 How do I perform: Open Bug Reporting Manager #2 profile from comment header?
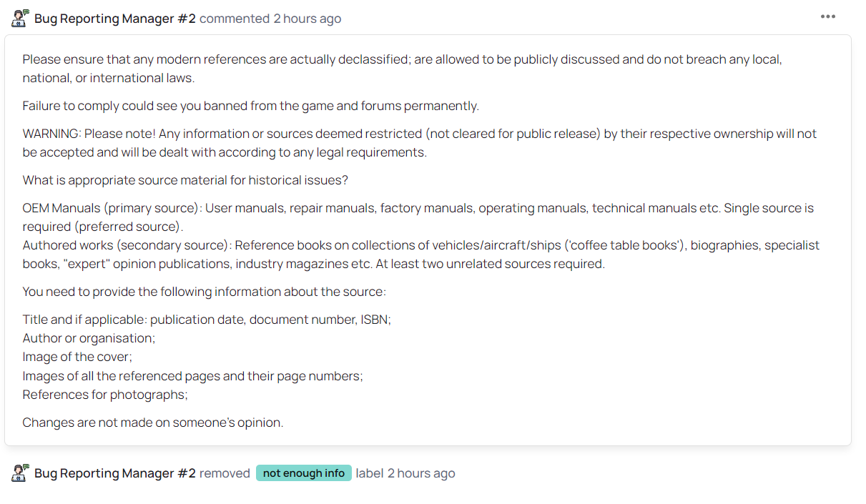pos(115,19)
